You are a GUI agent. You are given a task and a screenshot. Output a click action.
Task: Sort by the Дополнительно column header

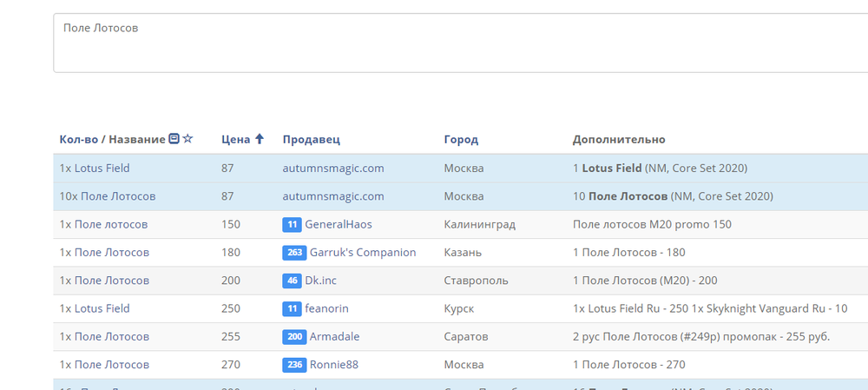point(619,140)
